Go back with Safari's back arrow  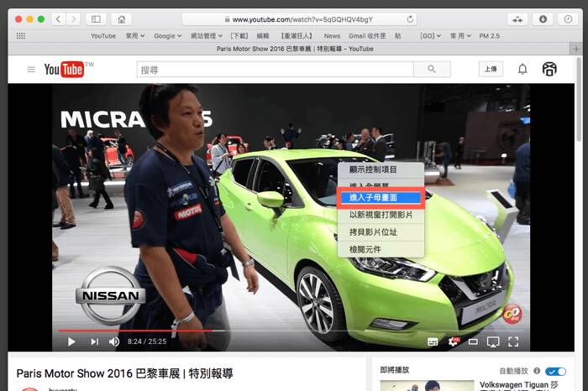pyautogui.click(x=58, y=19)
